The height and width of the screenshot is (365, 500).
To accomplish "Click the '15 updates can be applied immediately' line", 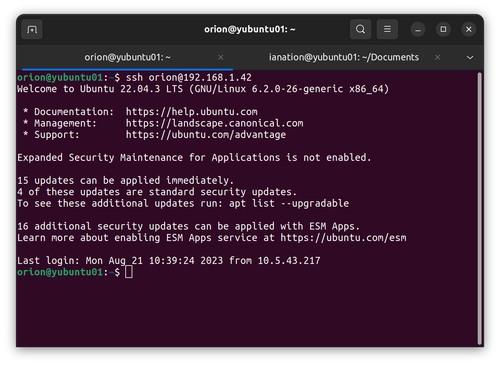I will point(126,181).
